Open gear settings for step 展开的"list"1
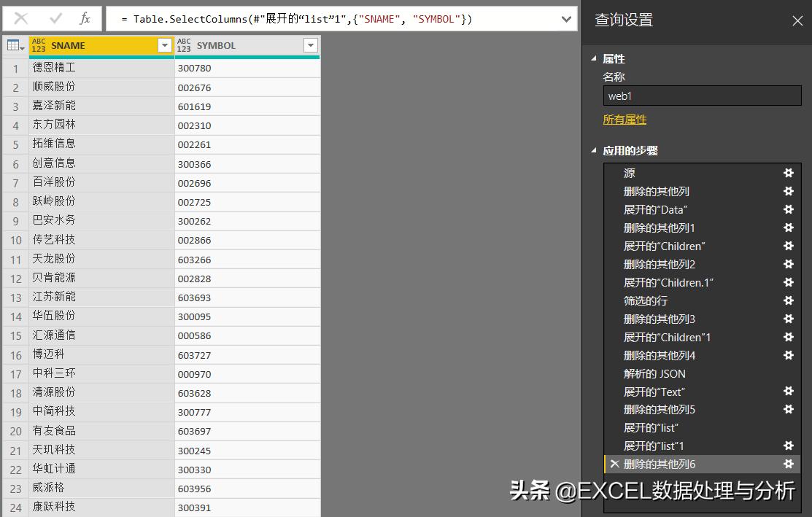This screenshot has height=517, width=812. (788, 446)
